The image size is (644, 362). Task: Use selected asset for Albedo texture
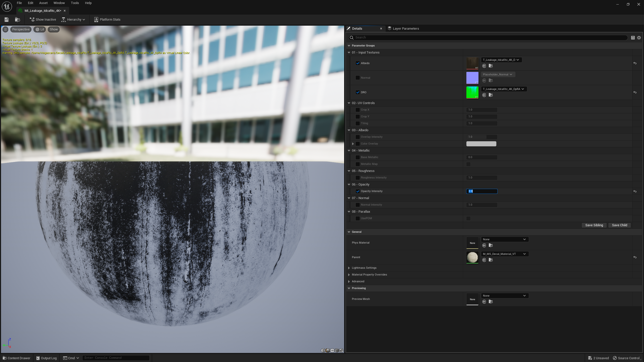tap(484, 66)
